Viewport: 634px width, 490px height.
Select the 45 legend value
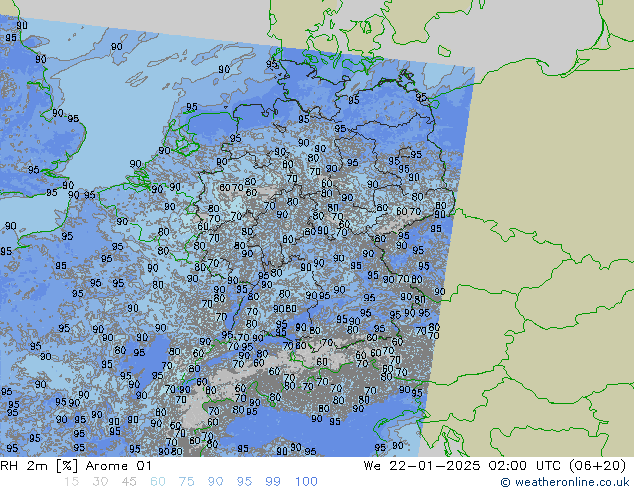129,482
